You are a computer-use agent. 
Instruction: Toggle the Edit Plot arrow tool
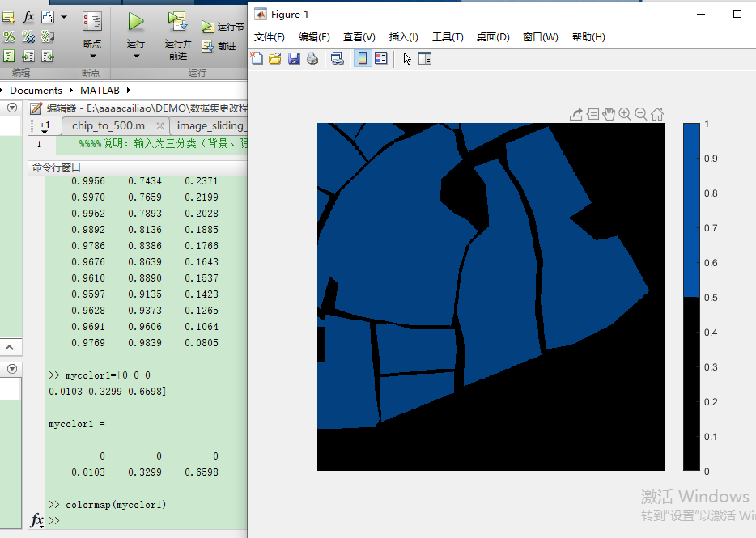click(407, 59)
